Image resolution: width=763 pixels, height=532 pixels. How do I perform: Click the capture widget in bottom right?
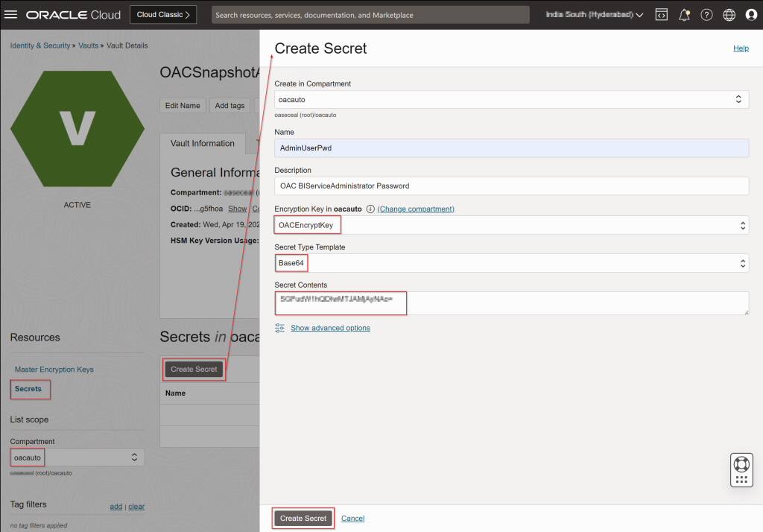coord(741,468)
